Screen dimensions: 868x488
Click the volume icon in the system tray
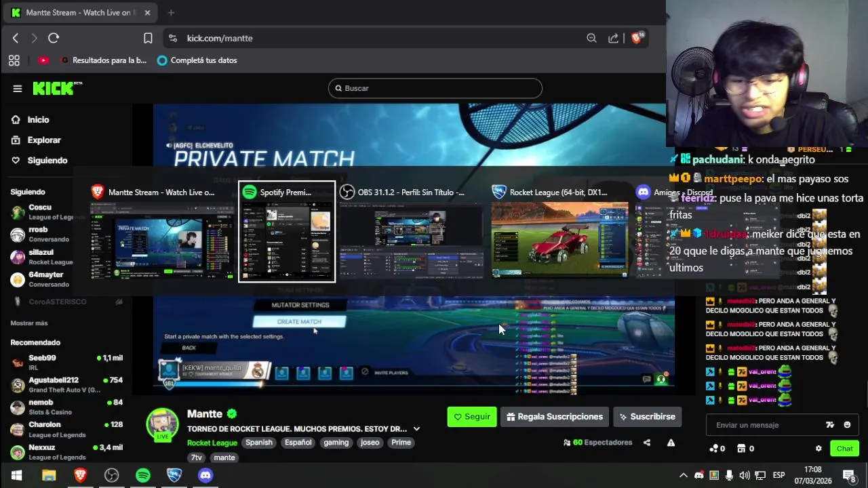745,475
